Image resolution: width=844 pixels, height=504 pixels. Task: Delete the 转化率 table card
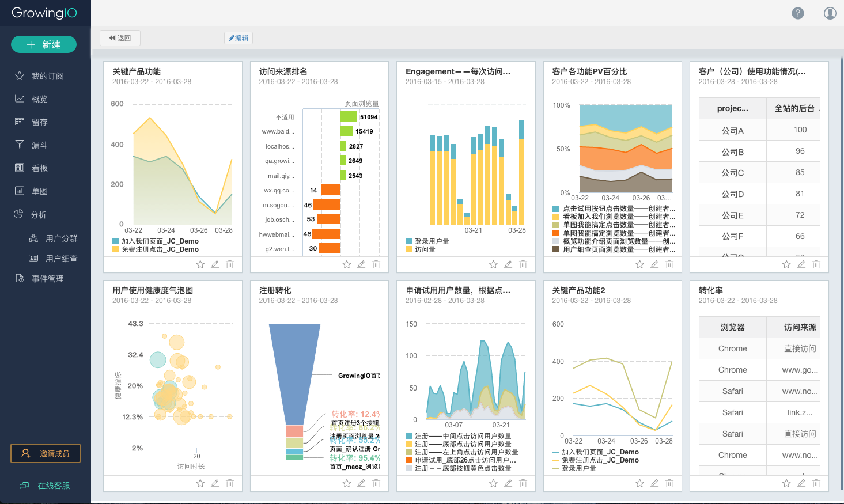pyautogui.click(x=816, y=483)
